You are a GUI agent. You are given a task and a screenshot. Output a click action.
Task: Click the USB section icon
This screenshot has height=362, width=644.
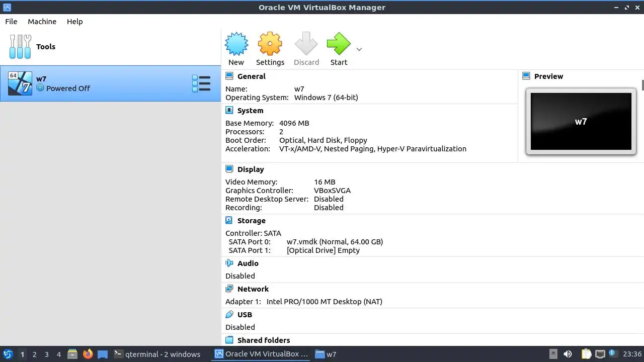pos(229,314)
